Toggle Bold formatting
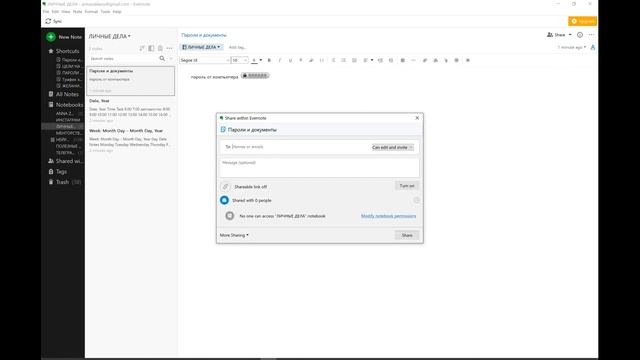640x360 pixels. [x=269, y=60]
